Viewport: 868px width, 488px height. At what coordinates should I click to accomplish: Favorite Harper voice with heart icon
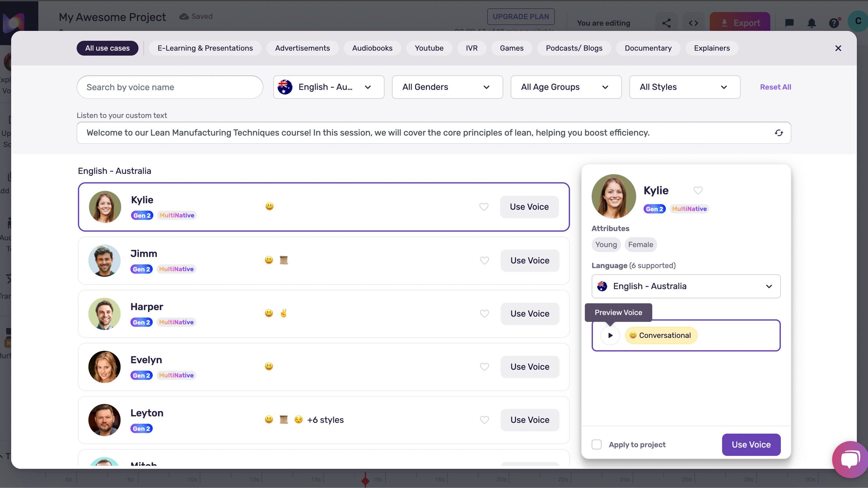[485, 314]
